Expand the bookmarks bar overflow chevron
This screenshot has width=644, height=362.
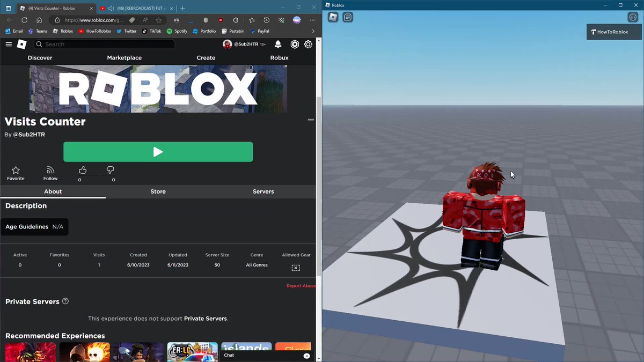pyautogui.click(x=313, y=31)
